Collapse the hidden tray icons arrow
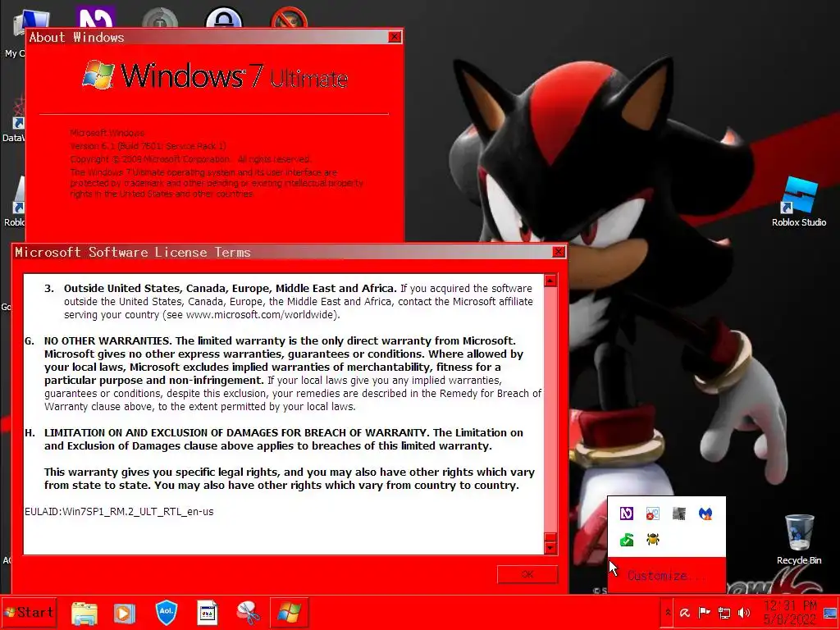 pyautogui.click(x=668, y=612)
